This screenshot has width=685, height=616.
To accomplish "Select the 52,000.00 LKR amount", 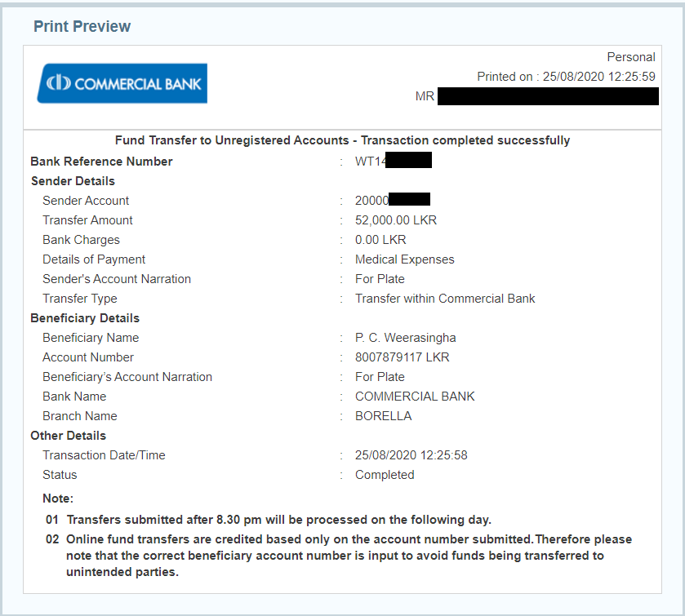I will tap(396, 220).
